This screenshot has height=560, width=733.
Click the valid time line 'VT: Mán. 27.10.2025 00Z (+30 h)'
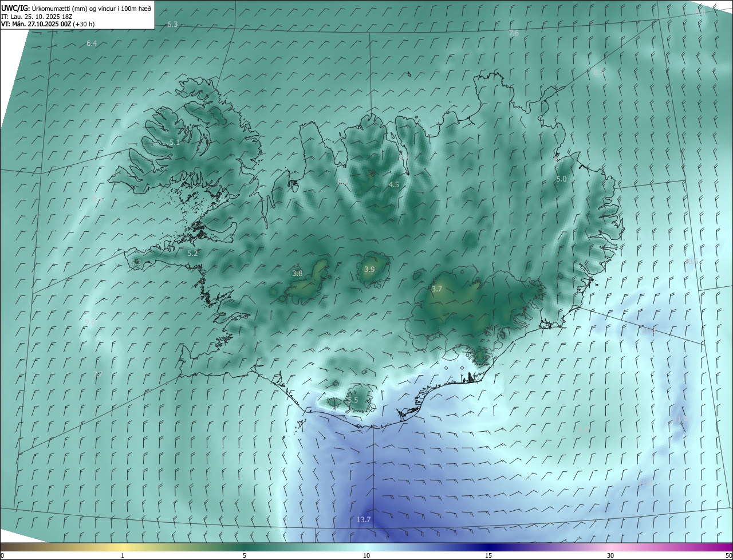tap(48, 24)
